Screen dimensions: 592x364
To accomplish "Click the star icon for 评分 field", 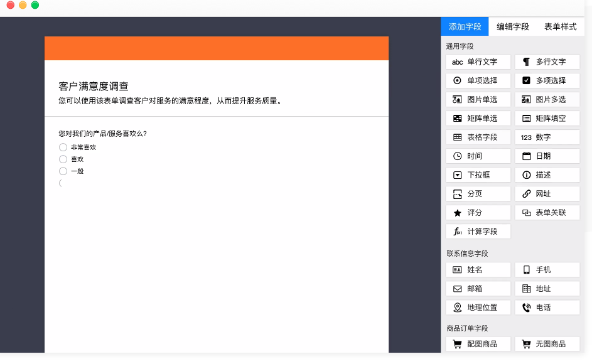I will [x=458, y=213].
